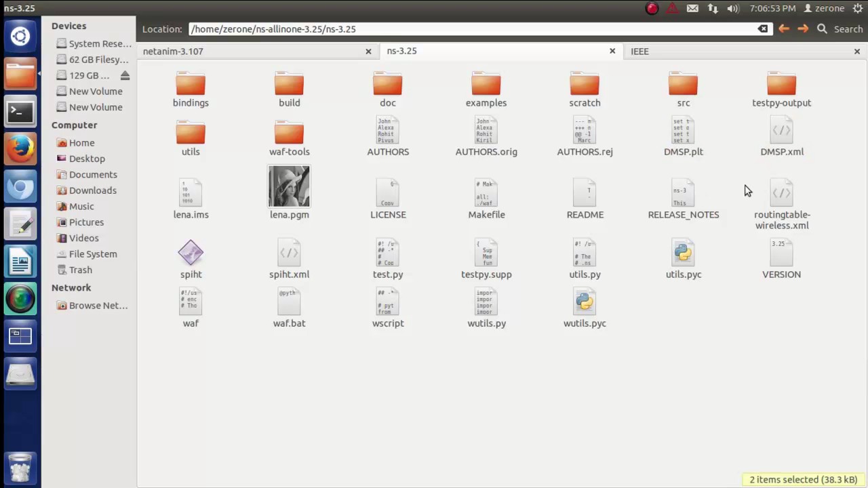
Task: Open Pictures in the sidebar
Action: click(x=86, y=222)
